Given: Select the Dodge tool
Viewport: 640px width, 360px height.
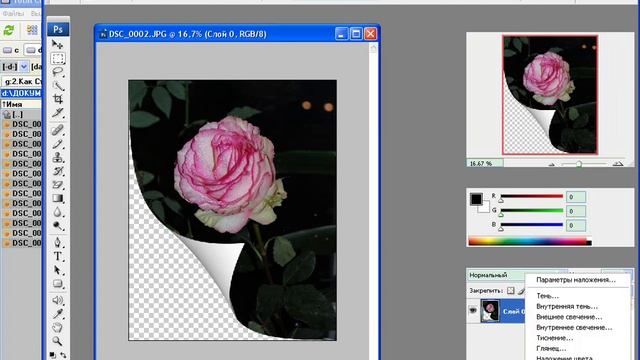Looking at the screenshot, I should (58, 225).
